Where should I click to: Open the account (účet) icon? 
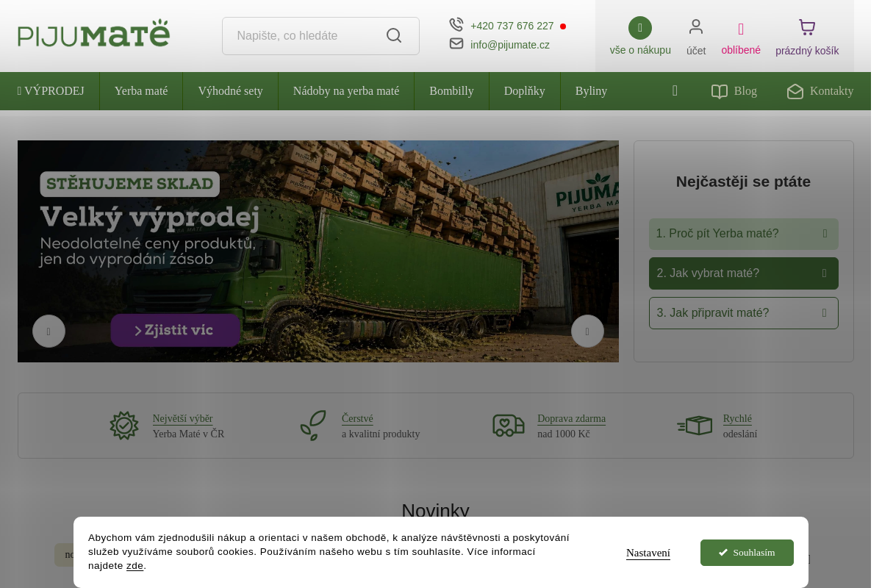click(696, 27)
